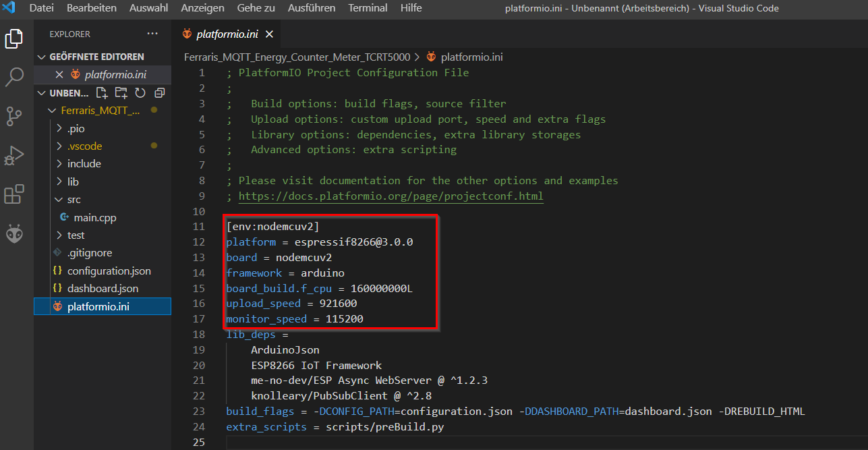Viewport: 868px width, 450px height.
Task: Expand the .pio folder
Action: pos(59,128)
